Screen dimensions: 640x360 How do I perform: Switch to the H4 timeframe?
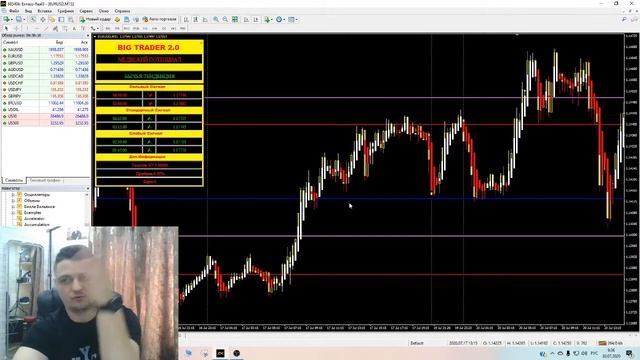[x=155, y=28]
